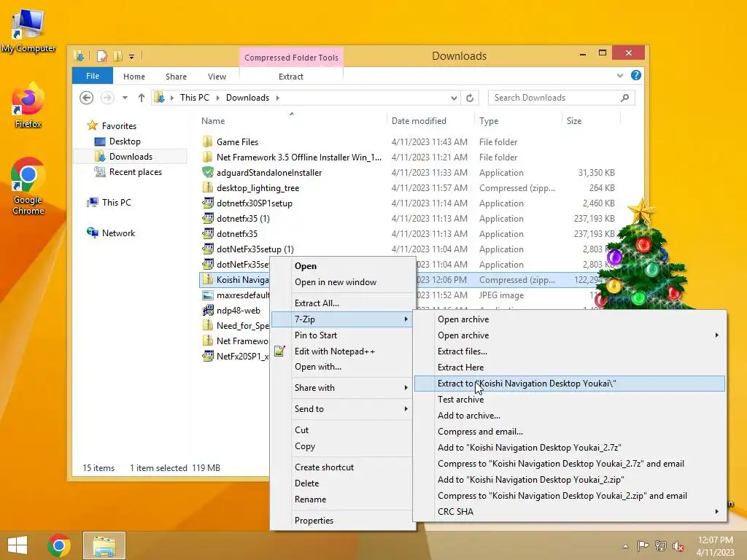Expand the ribbon chevron
The image size is (747, 560).
tap(620, 76)
